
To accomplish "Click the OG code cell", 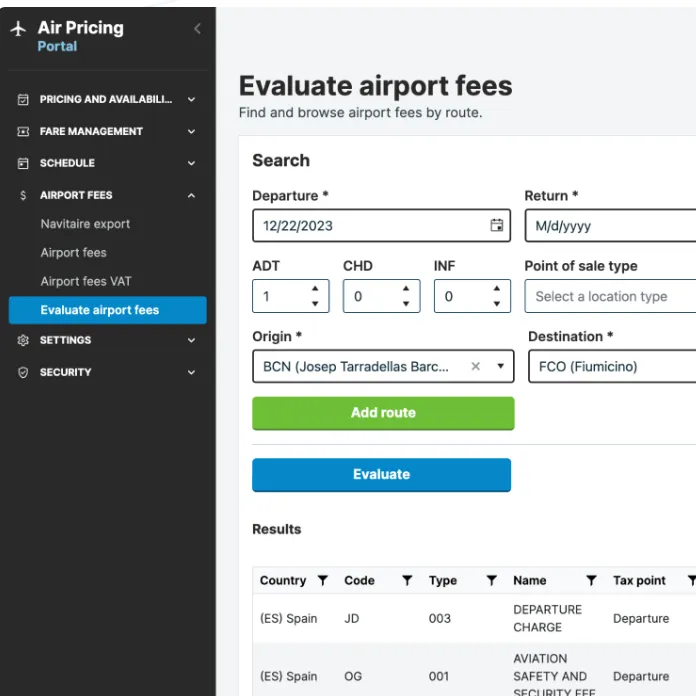I will pos(353,676).
